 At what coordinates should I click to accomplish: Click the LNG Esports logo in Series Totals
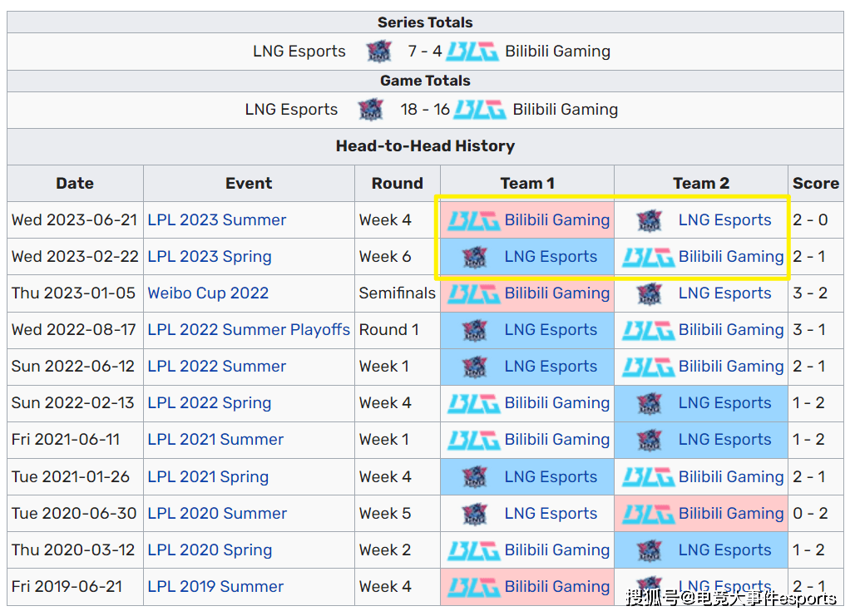(379, 52)
